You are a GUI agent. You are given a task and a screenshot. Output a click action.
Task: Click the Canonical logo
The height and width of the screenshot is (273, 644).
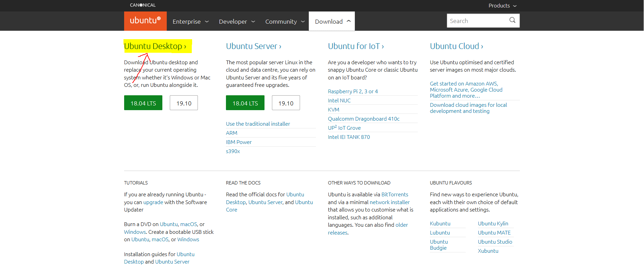pyautogui.click(x=143, y=5)
